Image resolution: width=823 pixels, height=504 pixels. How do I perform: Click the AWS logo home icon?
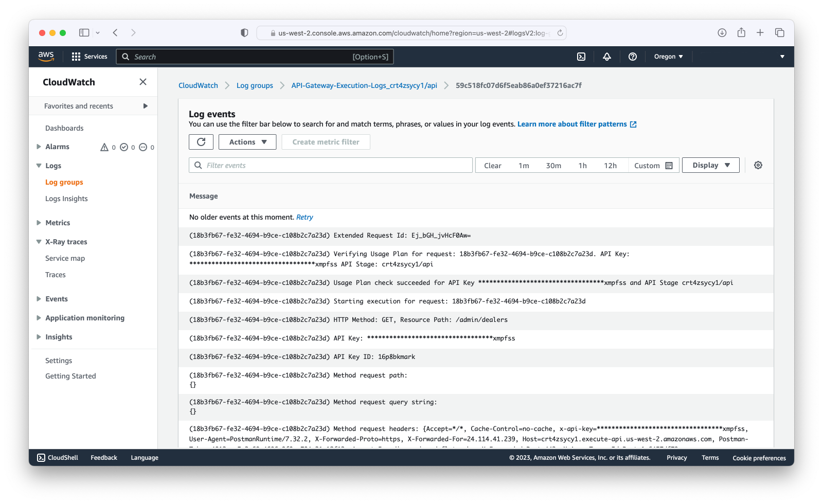point(46,57)
